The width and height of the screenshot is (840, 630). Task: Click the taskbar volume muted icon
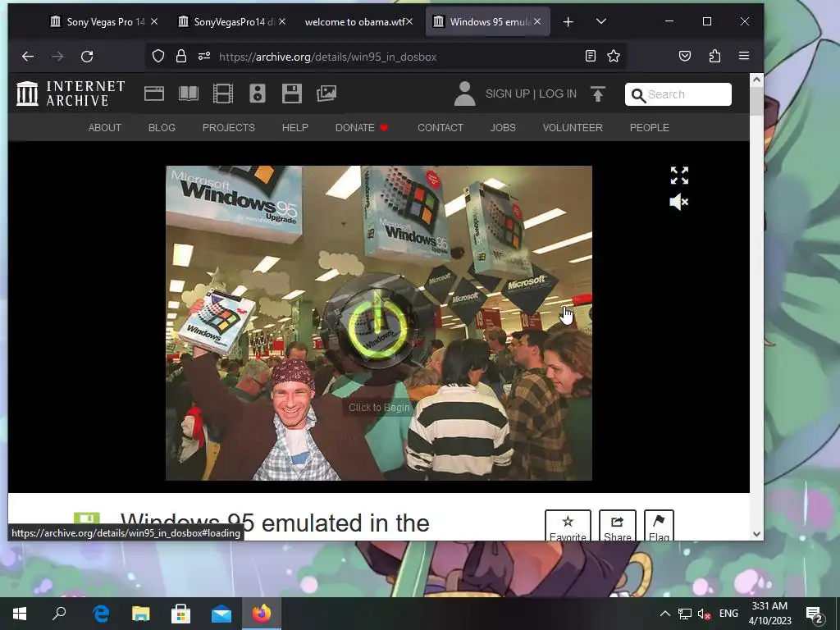click(x=705, y=614)
